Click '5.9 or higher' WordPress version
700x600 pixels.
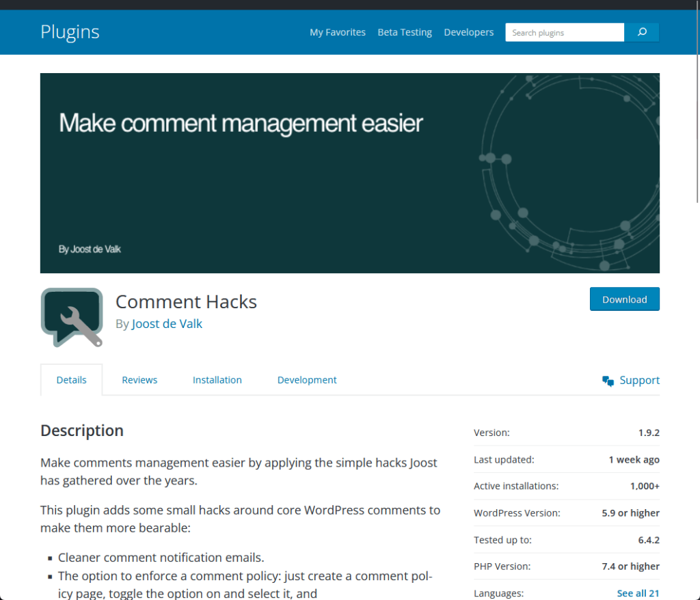(x=630, y=513)
